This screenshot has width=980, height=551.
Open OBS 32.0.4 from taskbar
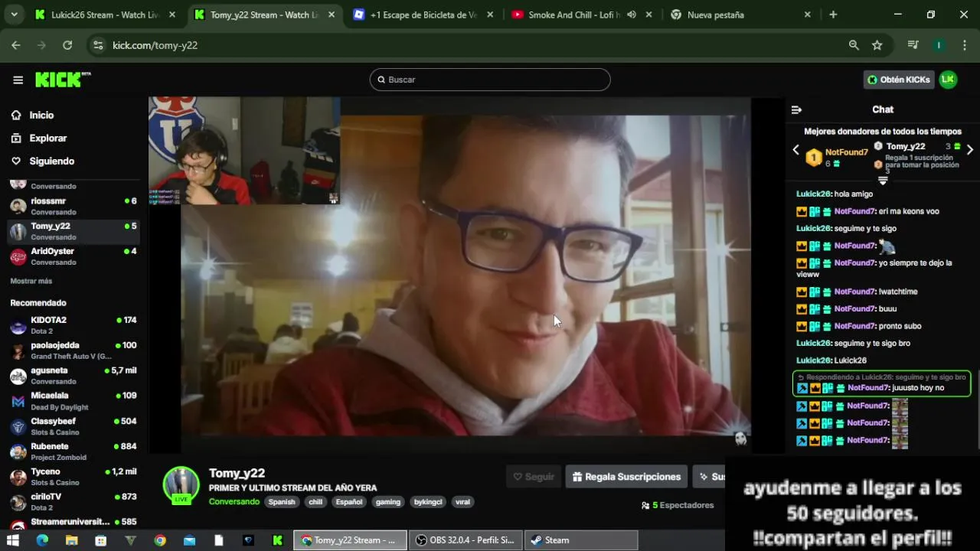tap(465, 540)
